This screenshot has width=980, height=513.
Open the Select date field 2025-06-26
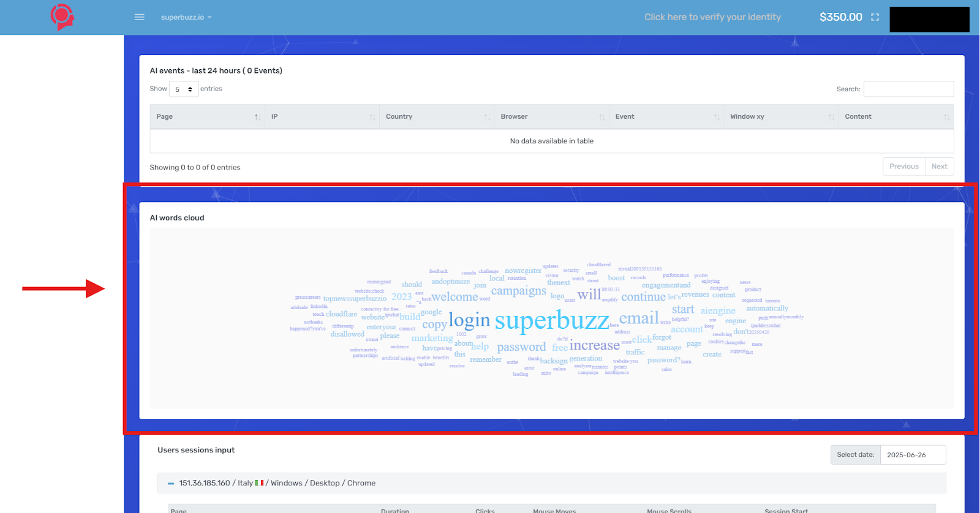(913, 455)
